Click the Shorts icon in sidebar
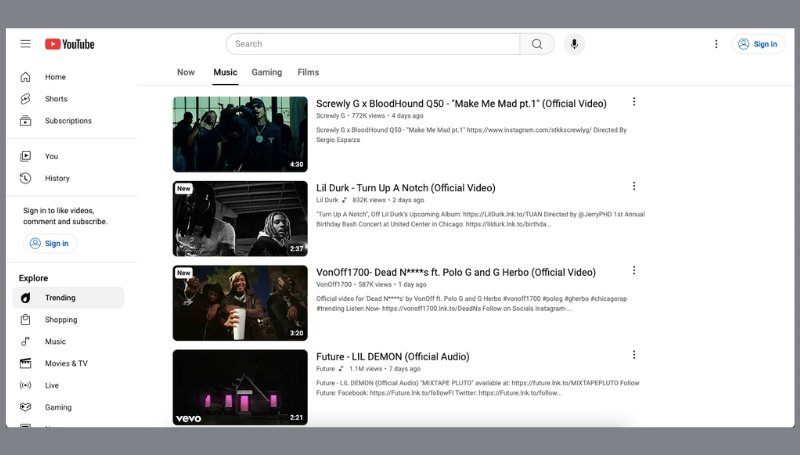800x455 pixels. pos(26,99)
